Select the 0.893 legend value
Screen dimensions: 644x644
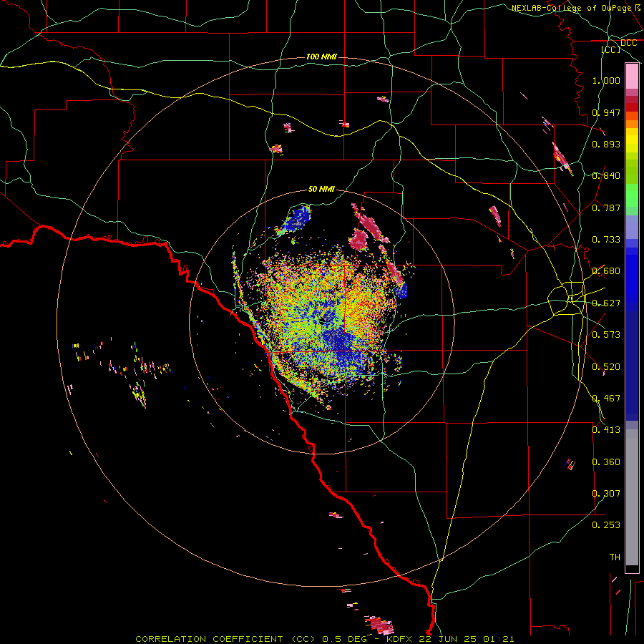(606, 144)
